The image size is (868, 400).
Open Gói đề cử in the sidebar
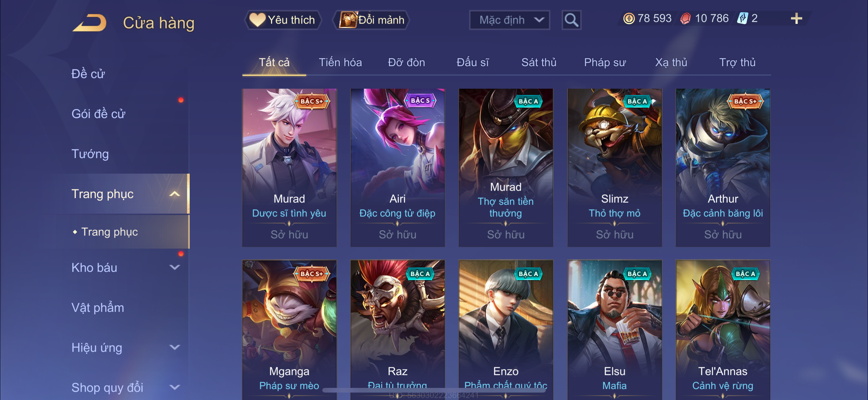(x=98, y=114)
